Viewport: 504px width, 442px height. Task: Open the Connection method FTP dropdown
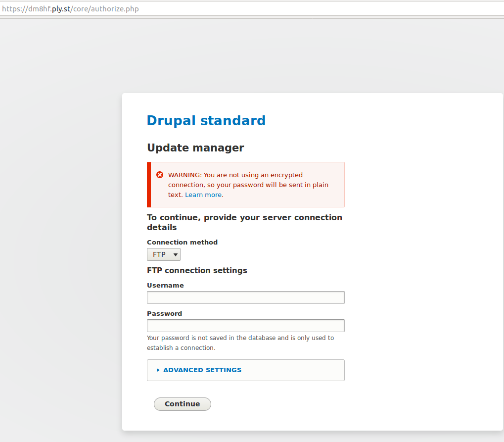point(164,254)
